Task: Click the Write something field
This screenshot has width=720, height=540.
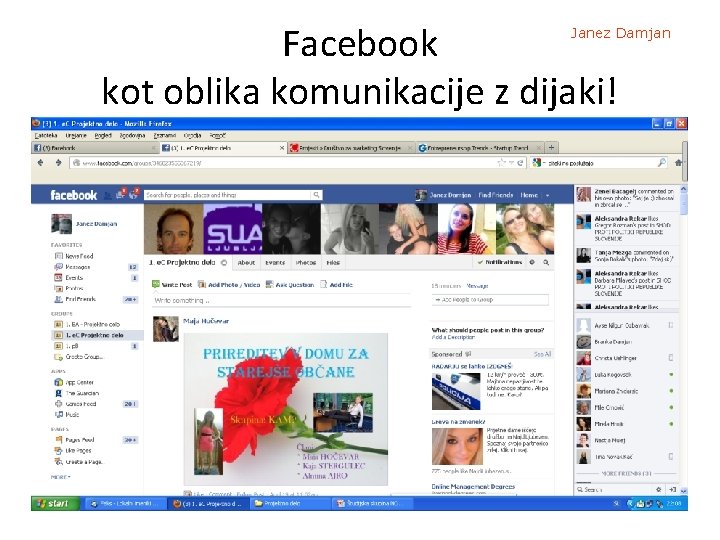Action: point(281,300)
